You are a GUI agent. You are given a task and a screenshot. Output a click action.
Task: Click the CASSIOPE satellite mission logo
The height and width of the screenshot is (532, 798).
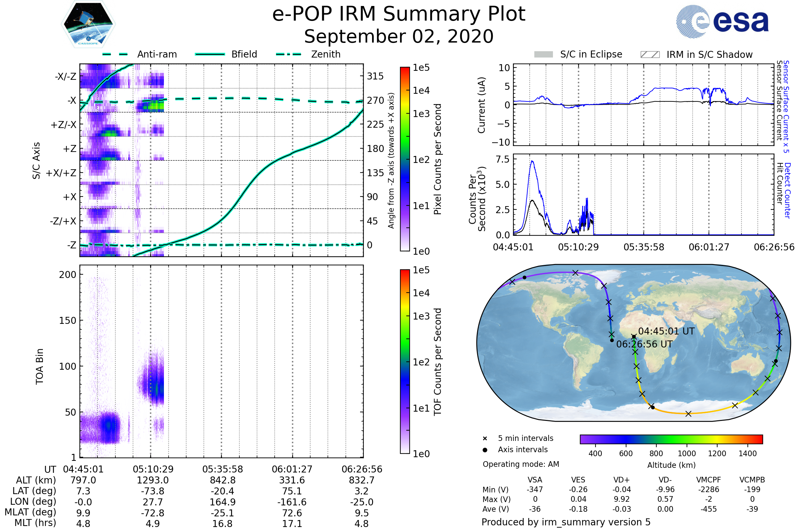(x=88, y=24)
